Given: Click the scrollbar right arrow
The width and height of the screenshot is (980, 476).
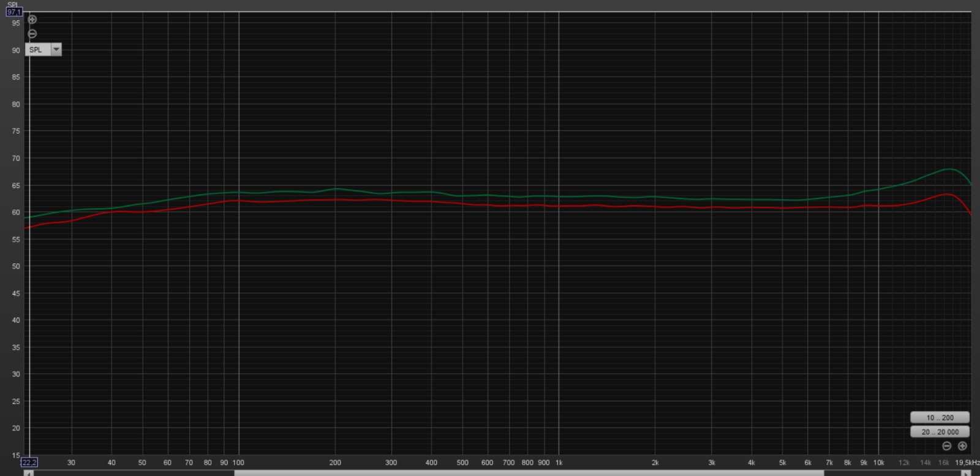Looking at the screenshot, I should (x=966, y=473).
